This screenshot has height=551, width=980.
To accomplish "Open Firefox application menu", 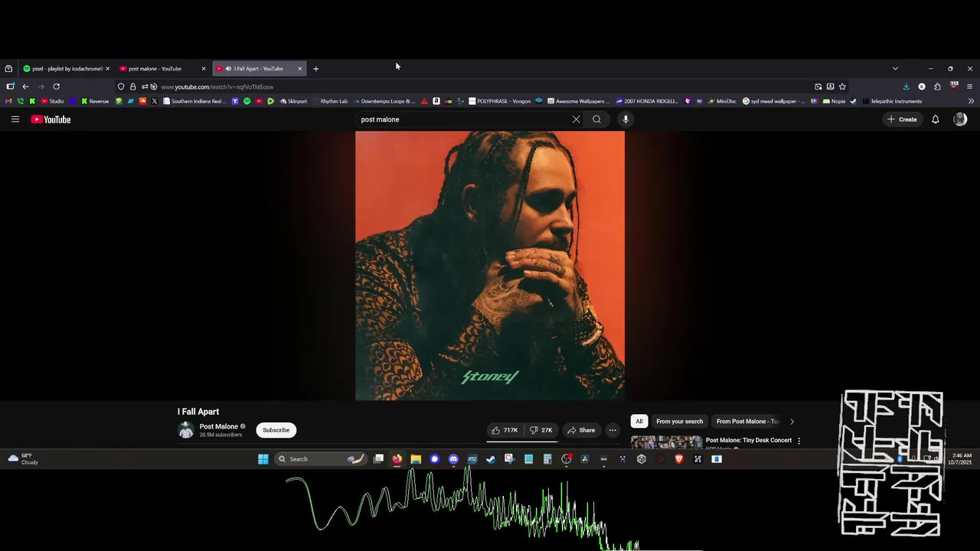I will point(969,86).
